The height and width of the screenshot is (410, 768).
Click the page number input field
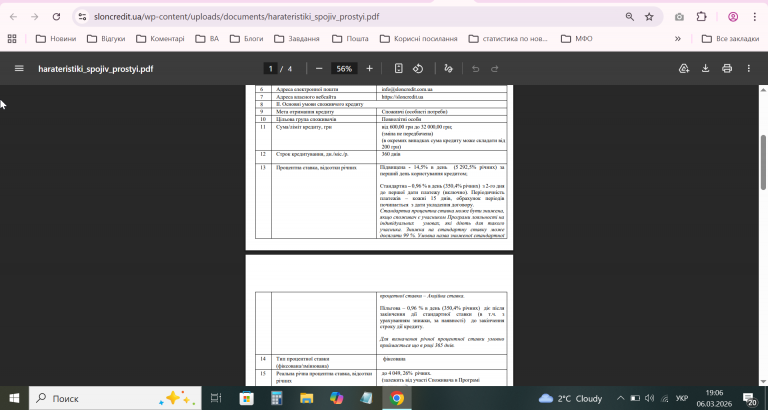point(270,69)
